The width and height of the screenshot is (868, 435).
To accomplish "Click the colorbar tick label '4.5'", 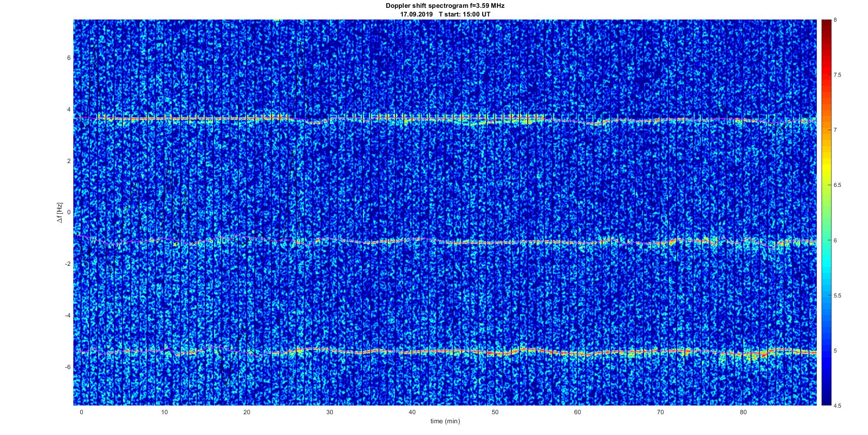I will pos(838,406).
